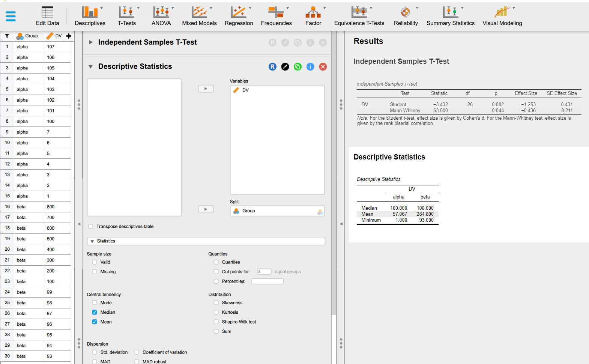The width and height of the screenshot is (589, 364).
Task: Remove the Descriptive Statistics analysis
Action: coord(323,67)
